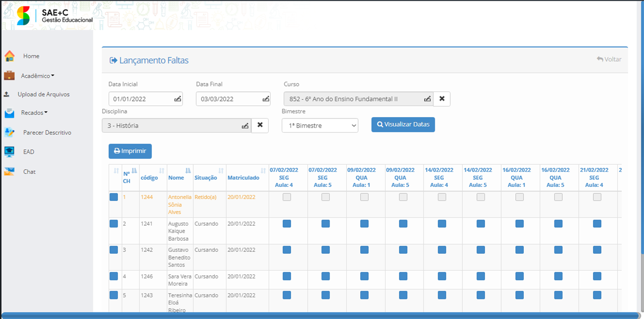This screenshot has height=319, width=644.
Task: Open EAD menu item
Action: pos(29,152)
